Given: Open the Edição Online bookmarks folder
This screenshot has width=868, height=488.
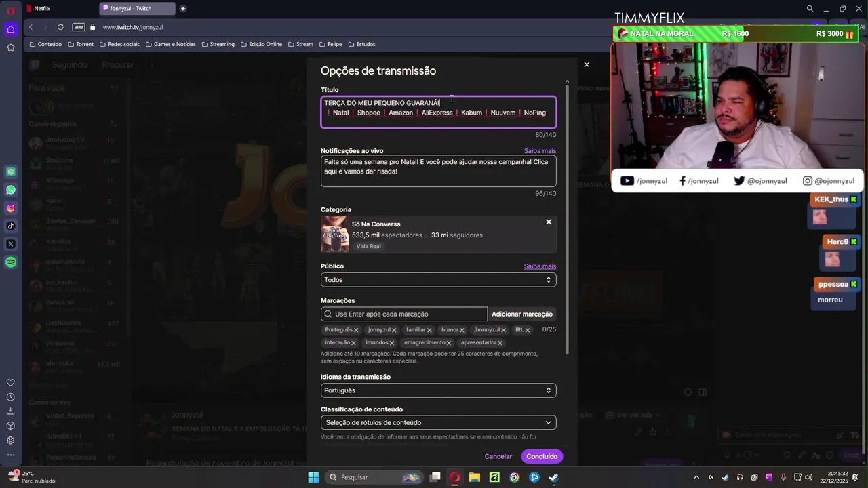Looking at the screenshot, I should coord(261,44).
